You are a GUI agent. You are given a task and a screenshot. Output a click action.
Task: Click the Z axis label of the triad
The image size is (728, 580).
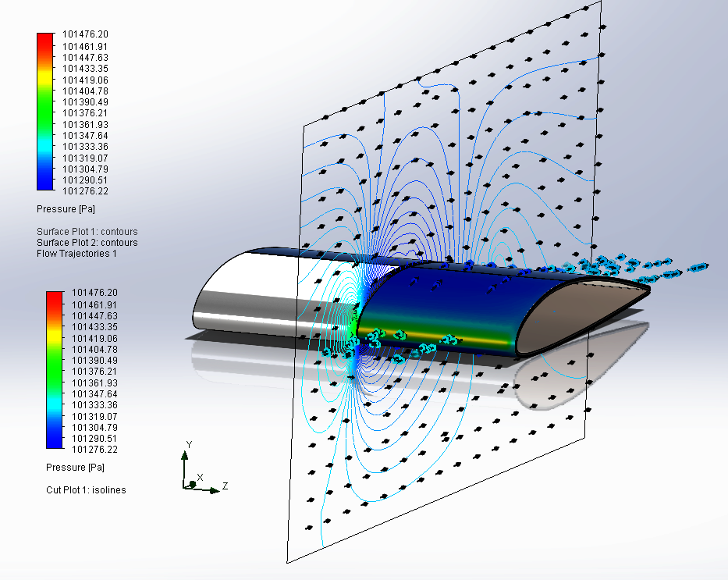click(226, 486)
